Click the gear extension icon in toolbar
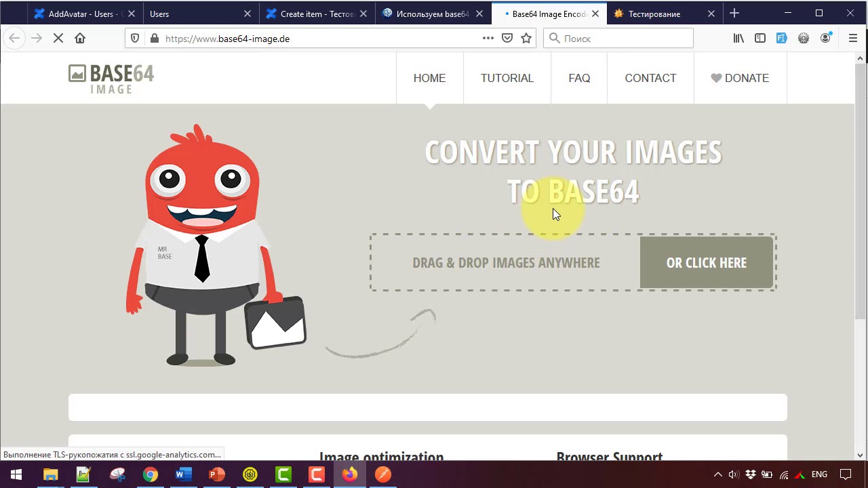The image size is (868, 488). tap(804, 39)
